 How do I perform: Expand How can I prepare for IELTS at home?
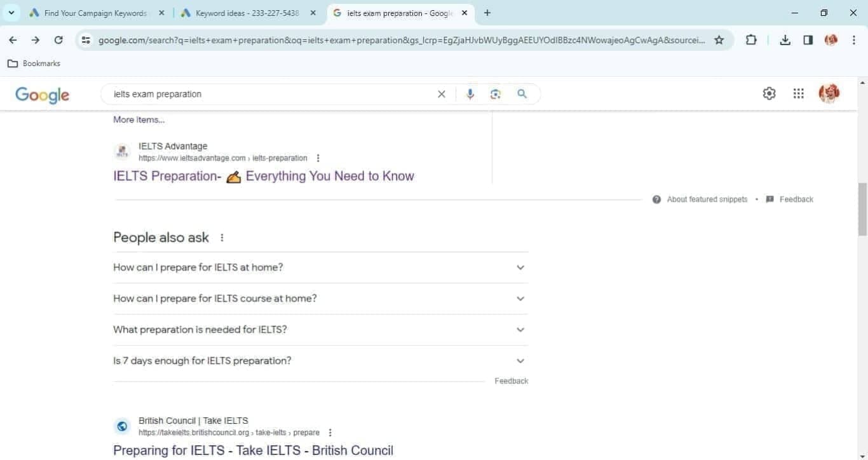pos(320,267)
